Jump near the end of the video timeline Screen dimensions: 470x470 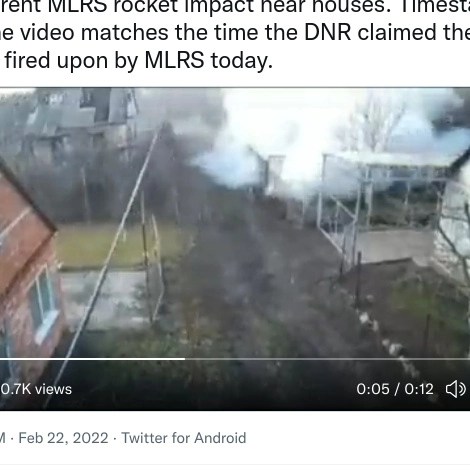coord(460,359)
